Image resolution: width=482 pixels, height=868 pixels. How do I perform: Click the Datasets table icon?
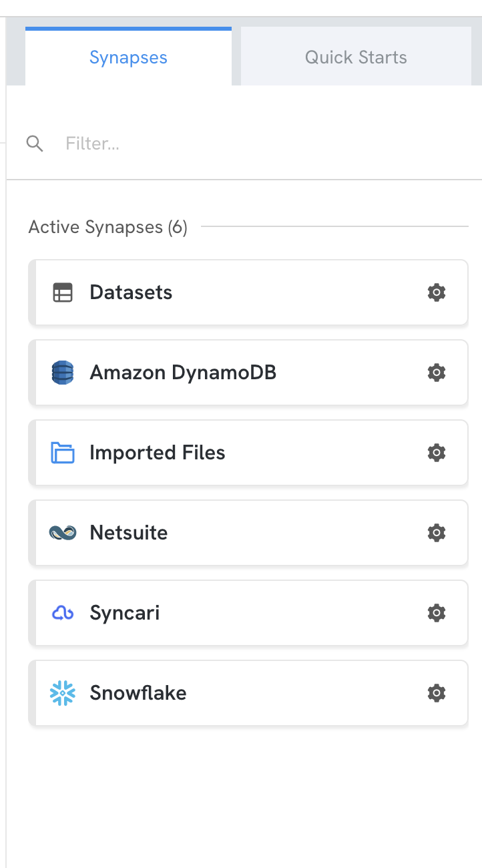tap(63, 292)
